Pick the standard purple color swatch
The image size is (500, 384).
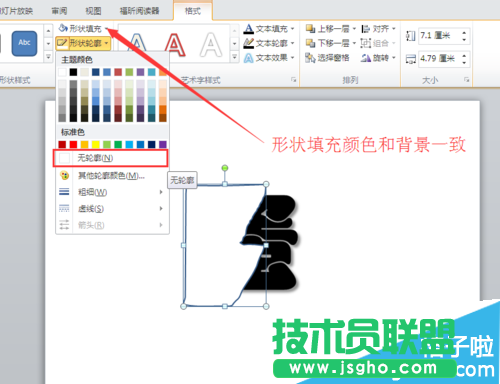pos(163,144)
